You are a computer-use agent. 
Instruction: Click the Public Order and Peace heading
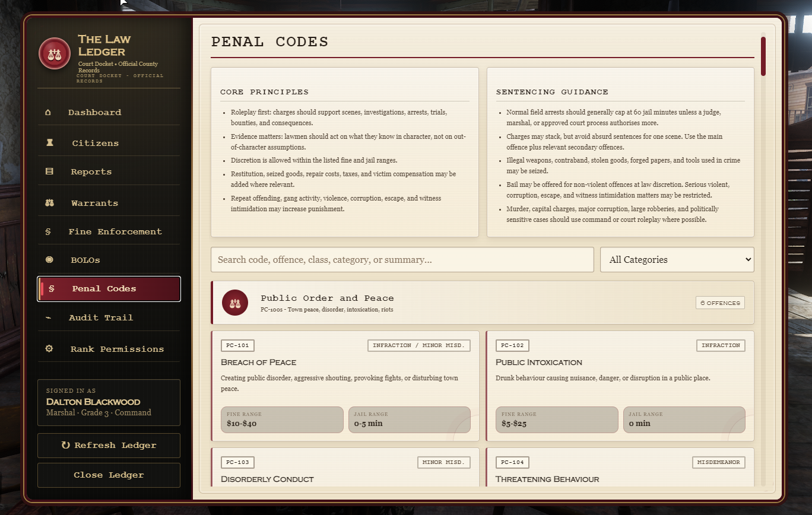[x=327, y=298]
